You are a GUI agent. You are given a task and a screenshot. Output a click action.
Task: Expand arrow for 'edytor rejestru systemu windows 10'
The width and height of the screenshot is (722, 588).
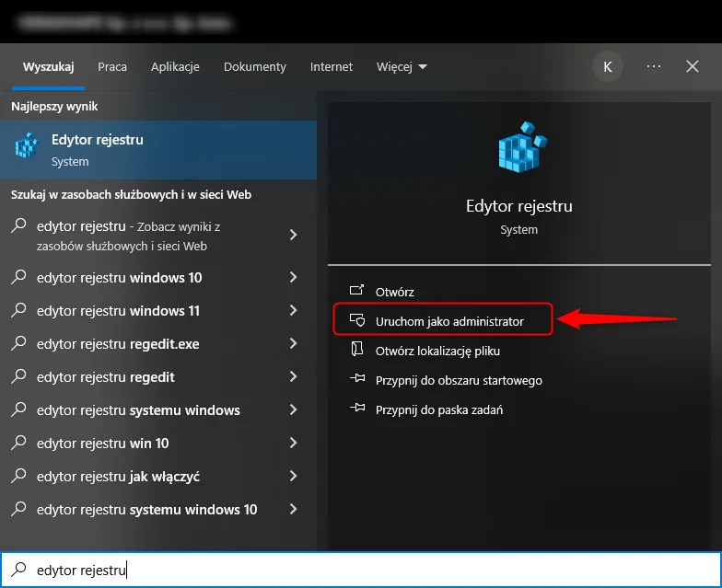(293, 509)
